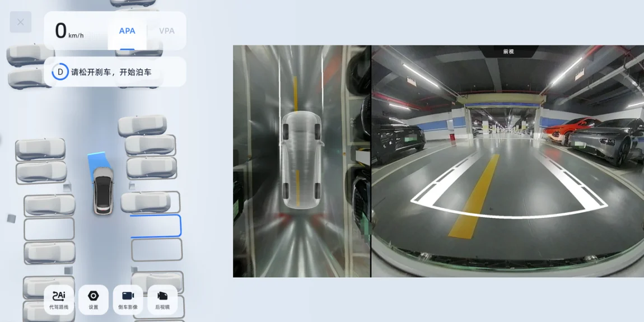Close the parking panel with X button
Viewport: 644px width, 322px height.
point(21,22)
